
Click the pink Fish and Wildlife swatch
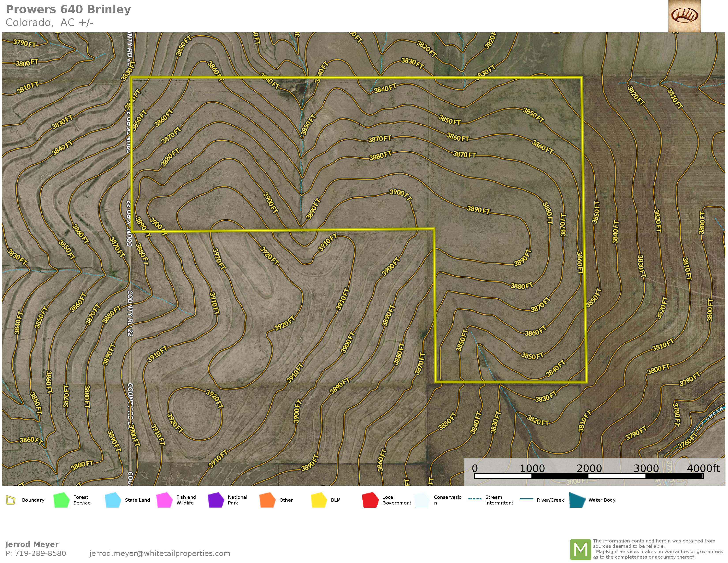164,500
